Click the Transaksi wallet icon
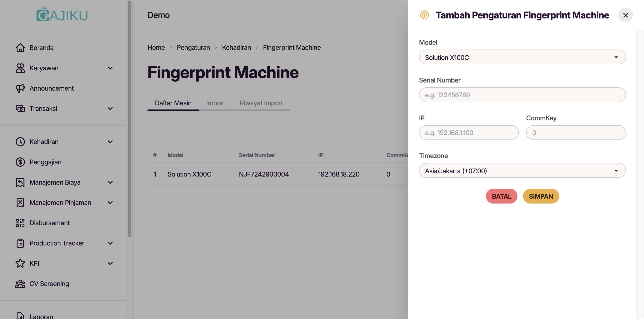644x319 pixels. [x=20, y=109]
